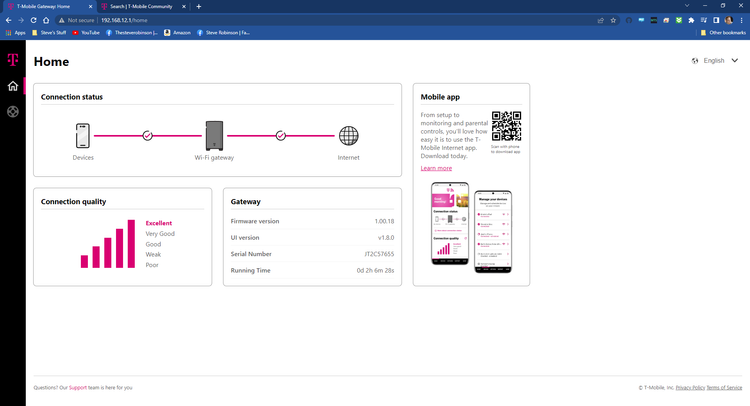Click the Excellent quality label
Image resolution: width=750 pixels, height=406 pixels.
pos(159,223)
